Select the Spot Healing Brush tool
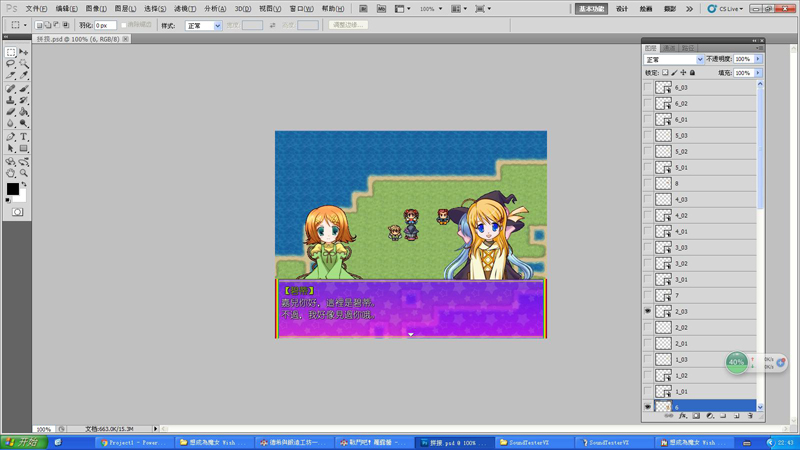The image size is (800, 450). [11, 89]
